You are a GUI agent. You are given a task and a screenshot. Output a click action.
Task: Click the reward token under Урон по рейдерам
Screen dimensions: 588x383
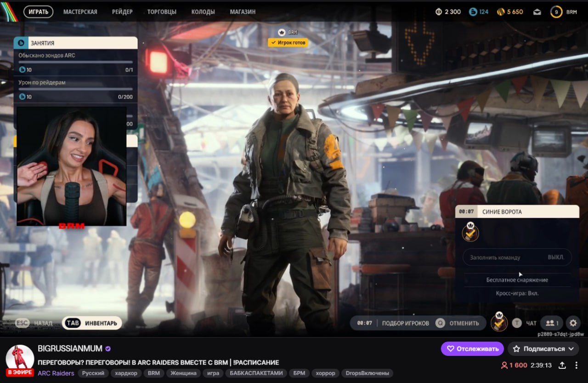click(22, 97)
